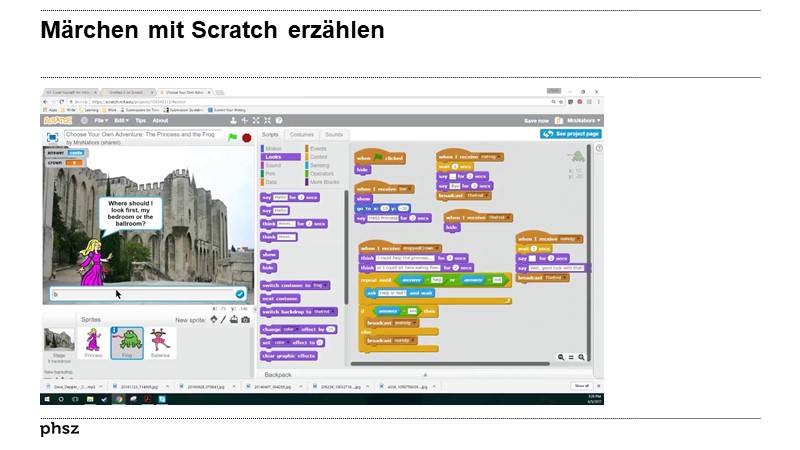Select the Data block category
The image size is (800, 450).
tap(271, 182)
